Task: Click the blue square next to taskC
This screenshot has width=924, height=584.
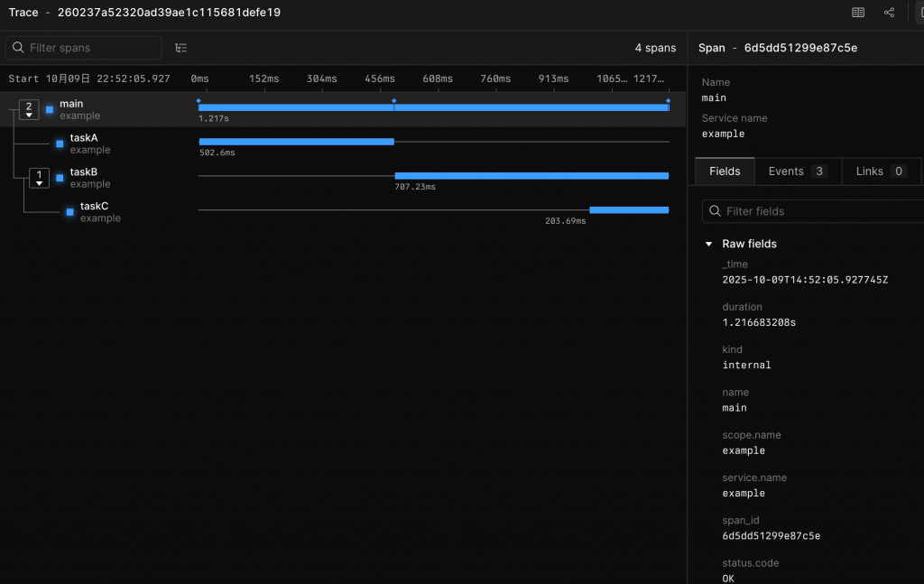Action: [70, 212]
